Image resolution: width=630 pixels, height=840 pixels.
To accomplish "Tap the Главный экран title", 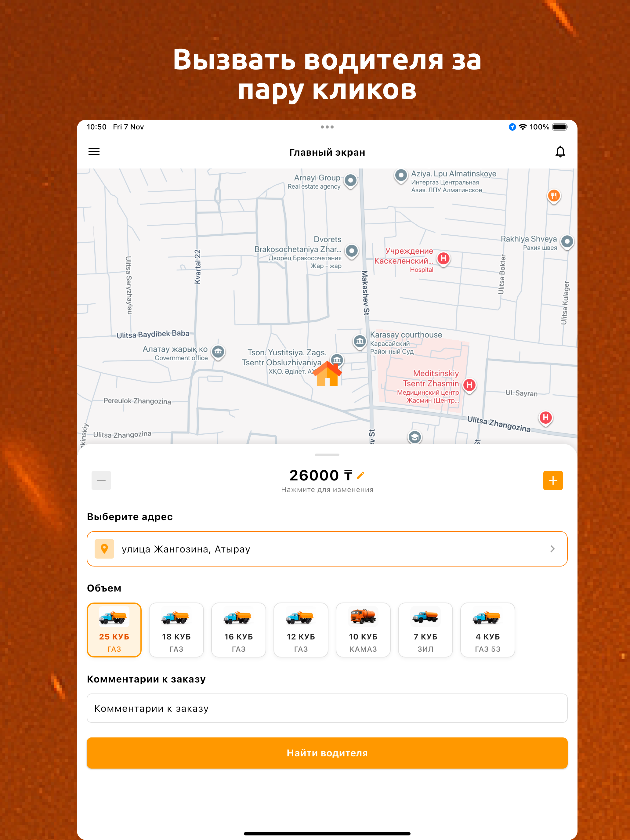I will click(327, 152).
